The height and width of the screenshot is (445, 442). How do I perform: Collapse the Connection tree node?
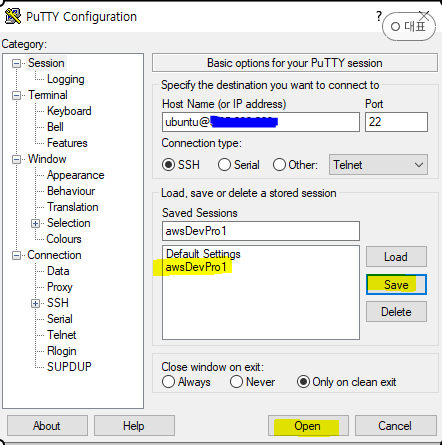tap(16, 255)
